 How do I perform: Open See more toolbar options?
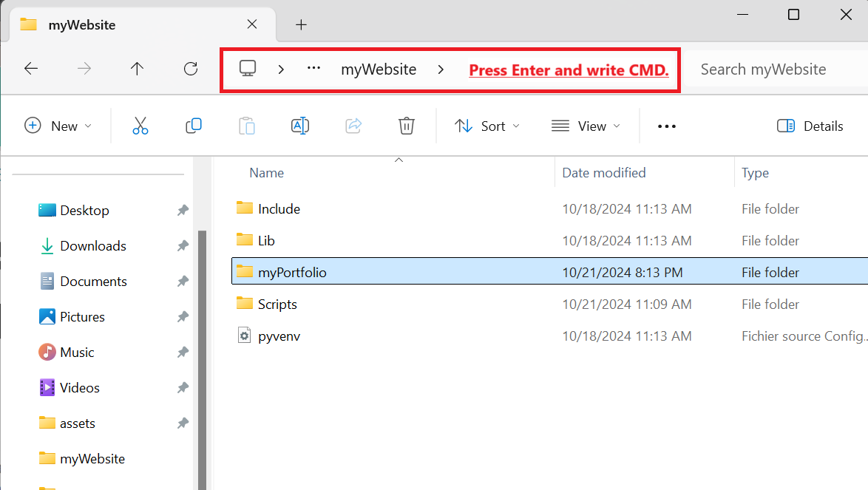(666, 126)
